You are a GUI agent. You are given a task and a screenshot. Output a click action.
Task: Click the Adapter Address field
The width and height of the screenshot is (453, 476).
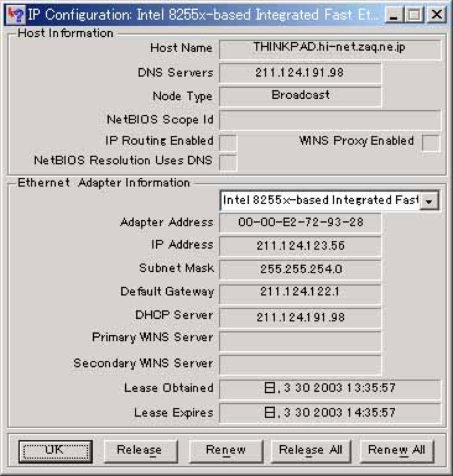click(x=300, y=223)
